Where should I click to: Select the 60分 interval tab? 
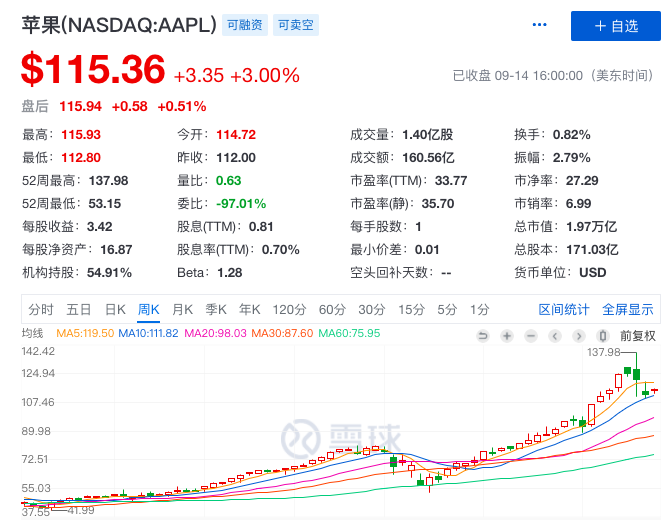point(332,309)
